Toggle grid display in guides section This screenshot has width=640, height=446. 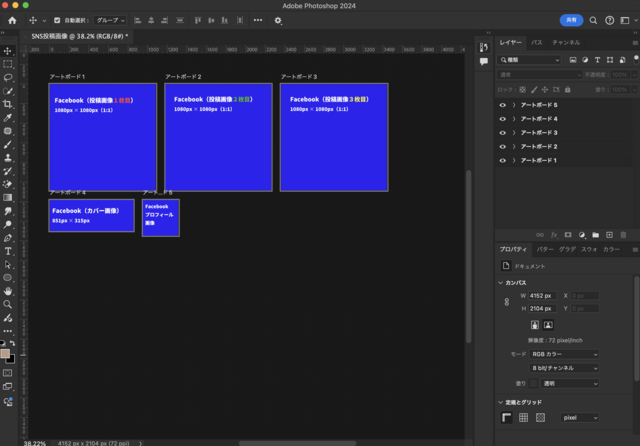point(523,417)
